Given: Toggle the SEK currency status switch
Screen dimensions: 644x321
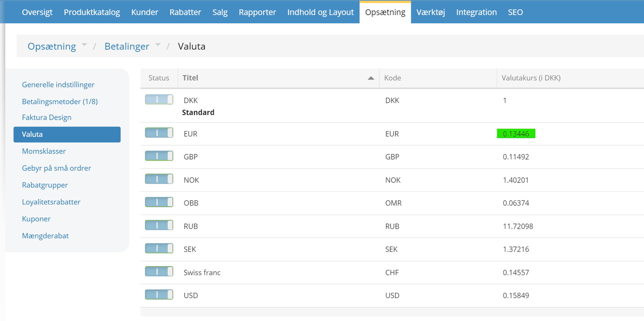Looking at the screenshot, I should tap(159, 249).
